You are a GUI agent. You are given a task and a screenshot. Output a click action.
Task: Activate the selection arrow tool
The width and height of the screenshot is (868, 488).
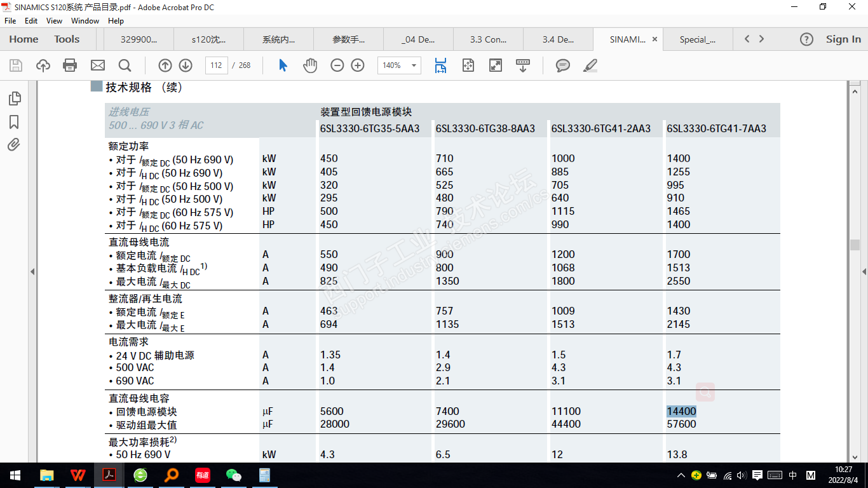click(x=283, y=65)
